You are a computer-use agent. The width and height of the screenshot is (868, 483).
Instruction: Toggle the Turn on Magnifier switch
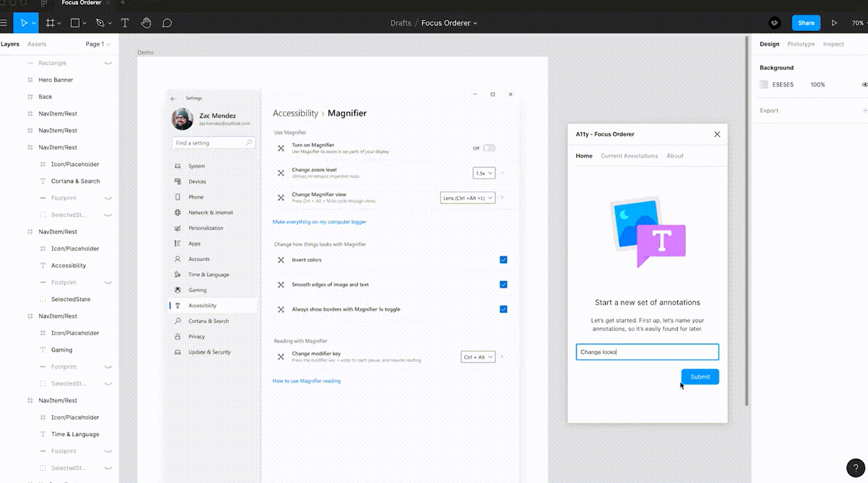[489, 148]
